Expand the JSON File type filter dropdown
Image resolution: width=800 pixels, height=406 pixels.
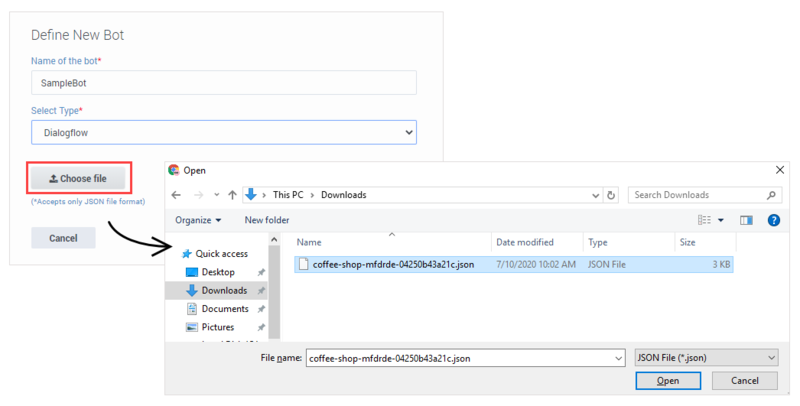[x=706, y=356]
